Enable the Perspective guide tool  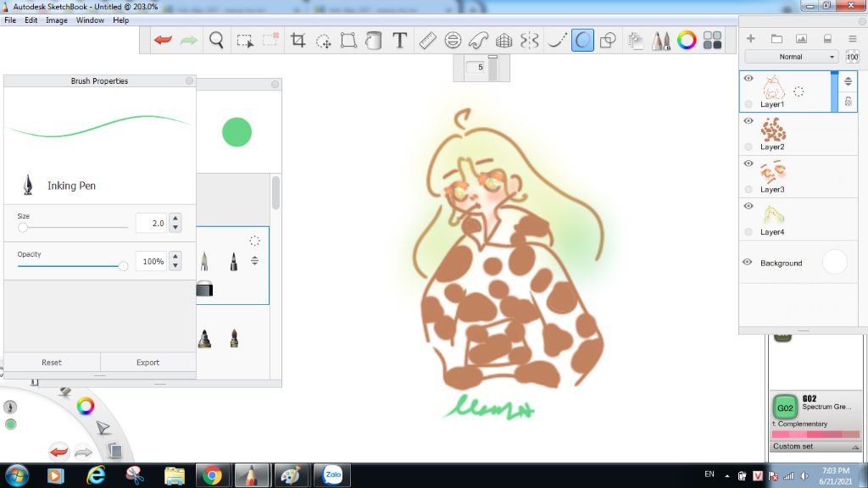504,41
